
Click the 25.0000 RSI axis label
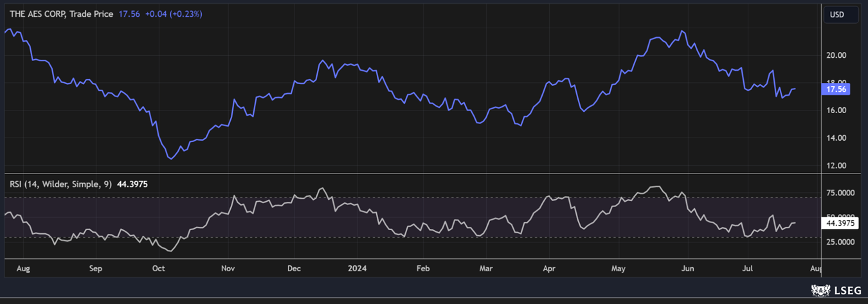(840, 242)
